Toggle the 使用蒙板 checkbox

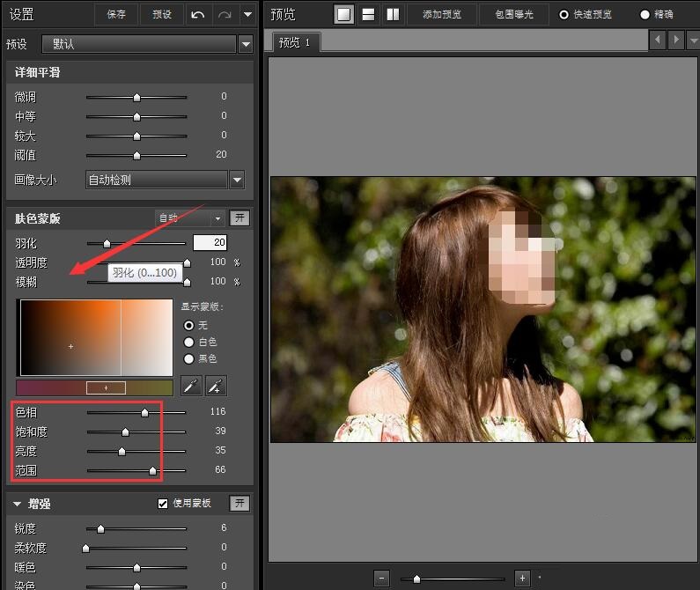coord(163,503)
